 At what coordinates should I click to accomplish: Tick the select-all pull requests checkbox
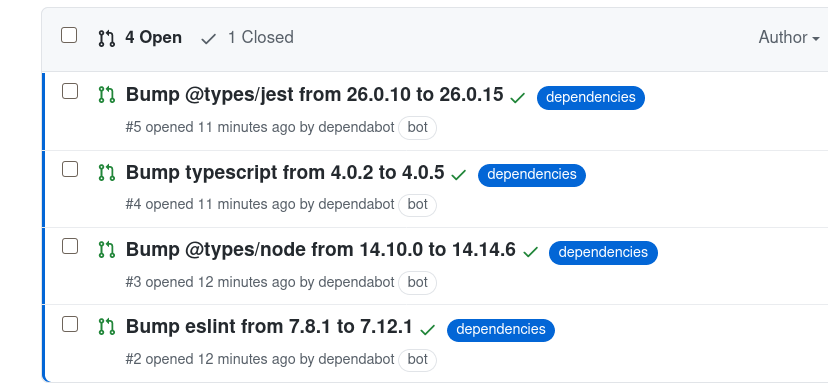point(69,35)
